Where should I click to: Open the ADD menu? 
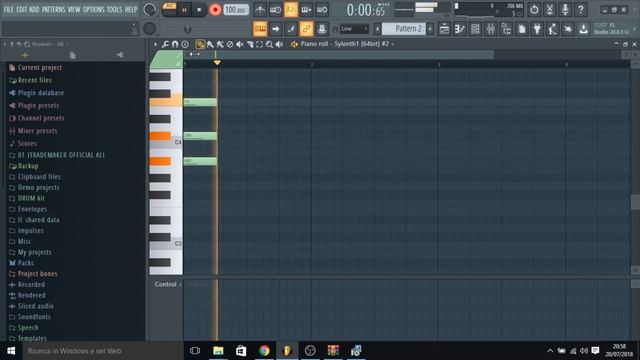pos(34,9)
